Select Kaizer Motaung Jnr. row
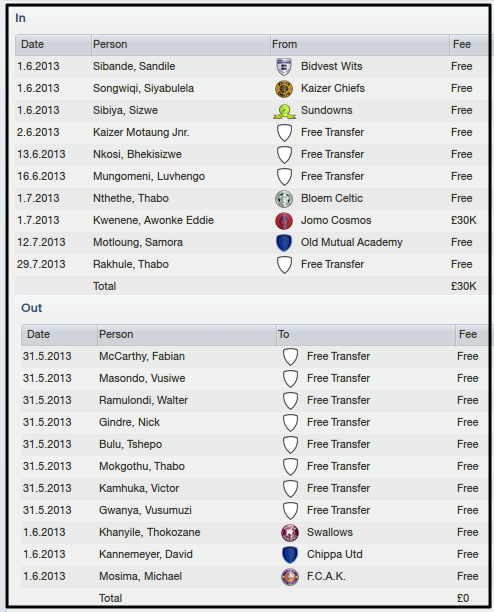 250,132
